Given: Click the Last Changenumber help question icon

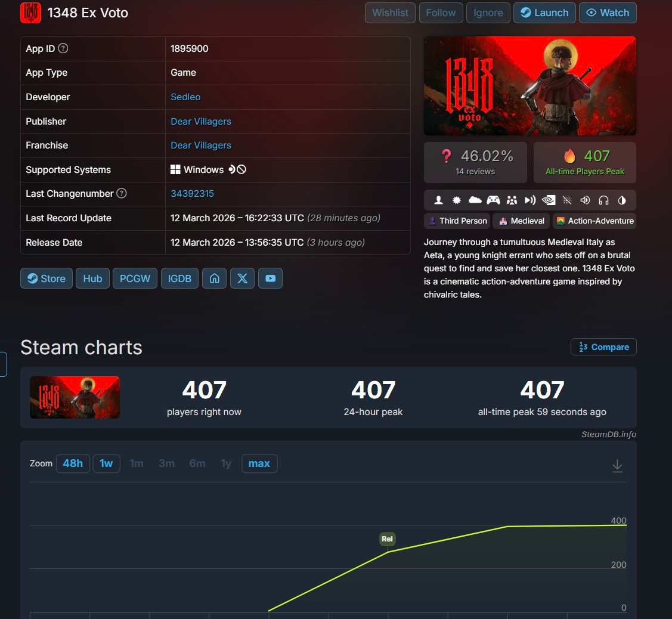Looking at the screenshot, I should 122,193.
